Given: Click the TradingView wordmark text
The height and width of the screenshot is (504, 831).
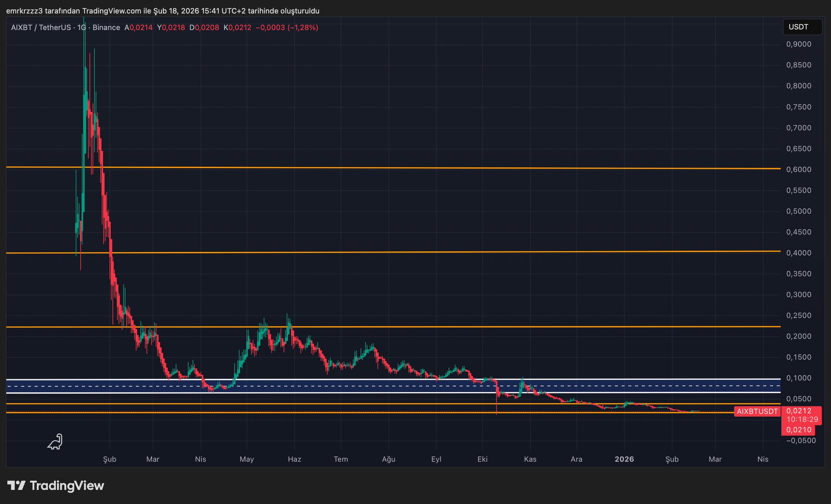Looking at the screenshot, I should 67,486.
